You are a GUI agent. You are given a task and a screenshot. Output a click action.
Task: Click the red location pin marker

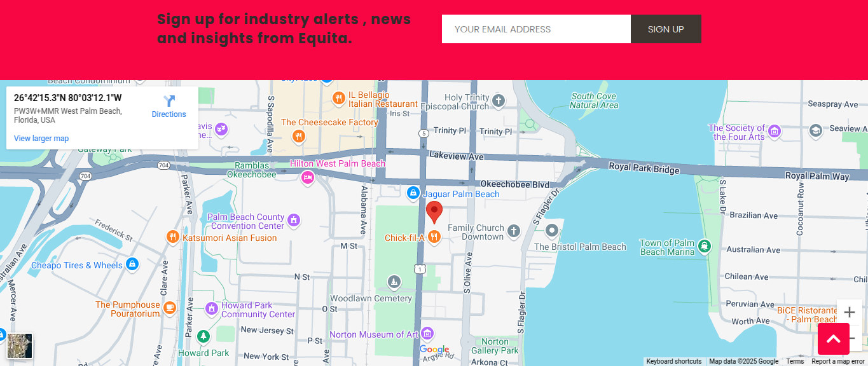[434, 212]
